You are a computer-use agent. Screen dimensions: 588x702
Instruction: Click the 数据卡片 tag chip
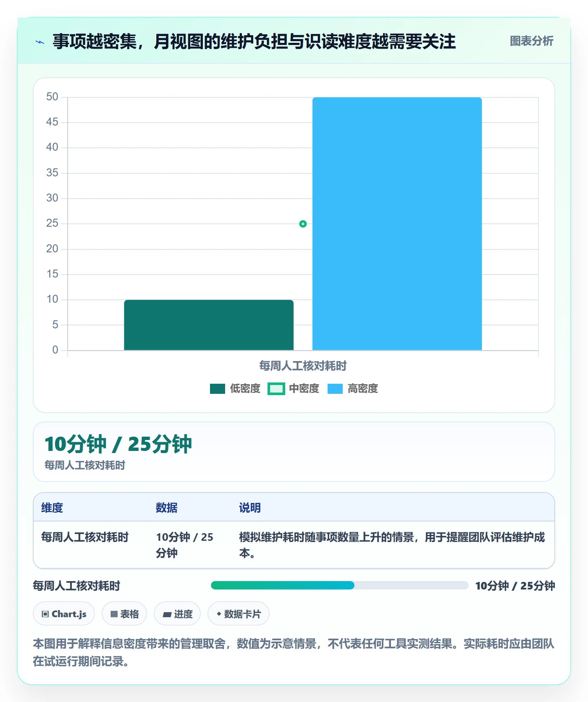click(x=239, y=614)
